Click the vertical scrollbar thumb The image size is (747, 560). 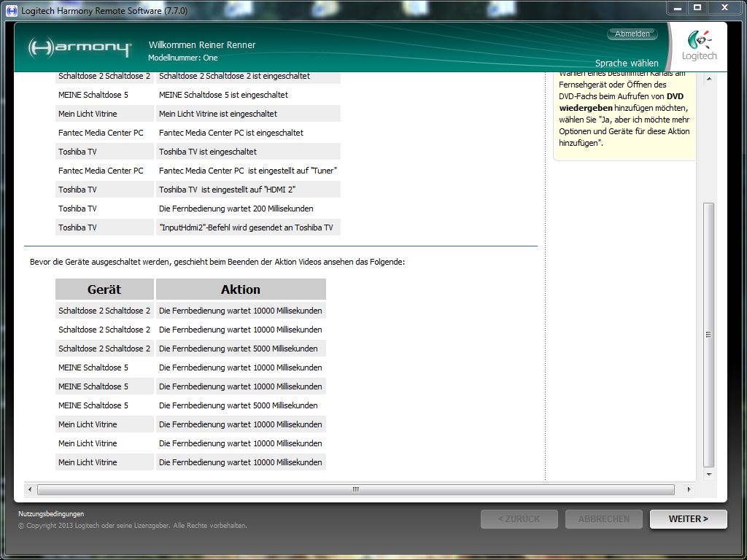708,335
